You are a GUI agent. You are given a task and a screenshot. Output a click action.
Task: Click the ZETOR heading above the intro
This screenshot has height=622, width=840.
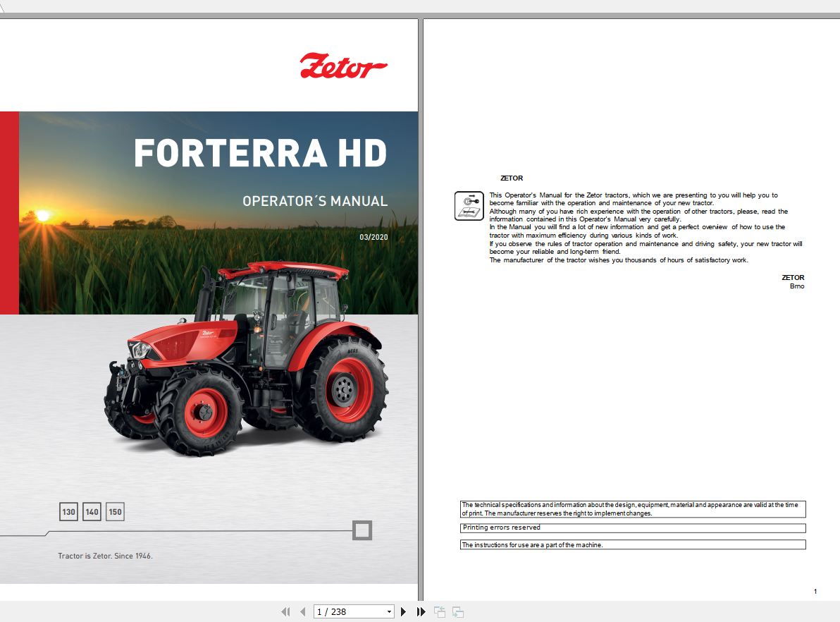pyautogui.click(x=512, y=178)
